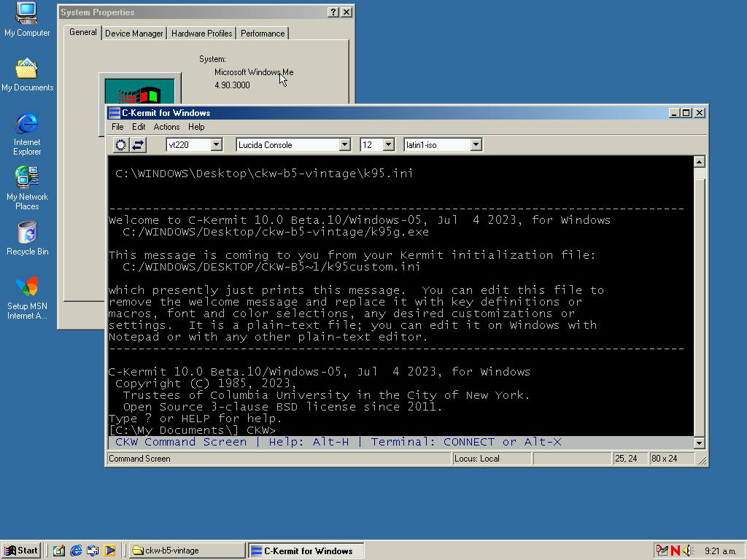747x560 pixels.
Task: Click the k95.ini path line in terminal
Action: coord(264,174)
